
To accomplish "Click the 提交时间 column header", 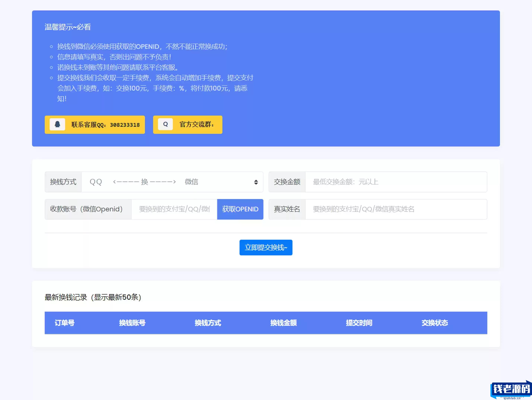I will point(359,323).
